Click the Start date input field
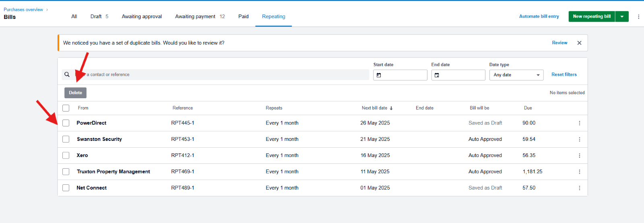 click(400, 75)
